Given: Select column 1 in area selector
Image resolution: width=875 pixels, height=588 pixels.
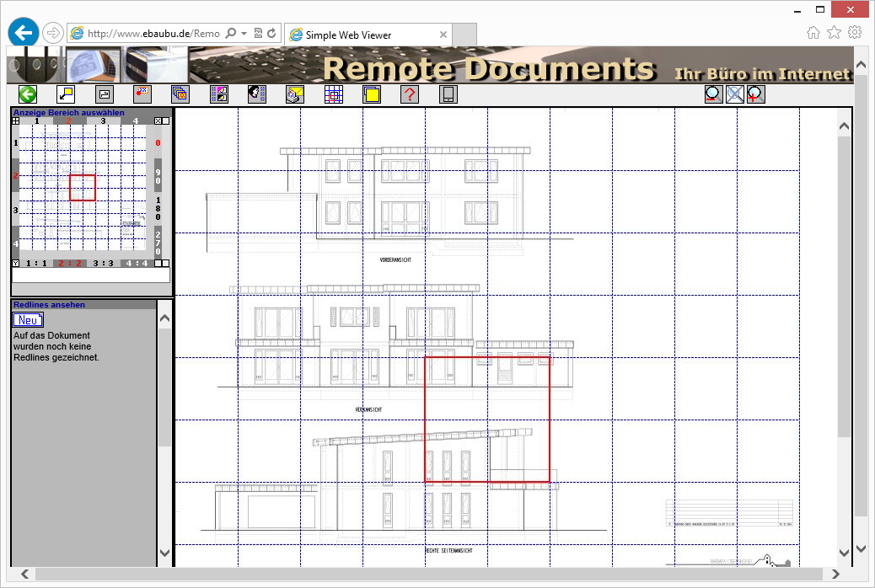Looking at the screenshot, I should click(x=37, y=120).
